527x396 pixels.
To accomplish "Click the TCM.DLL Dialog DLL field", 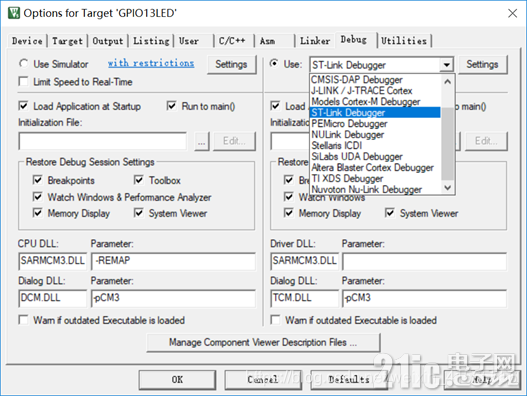I will pos(305,298).
